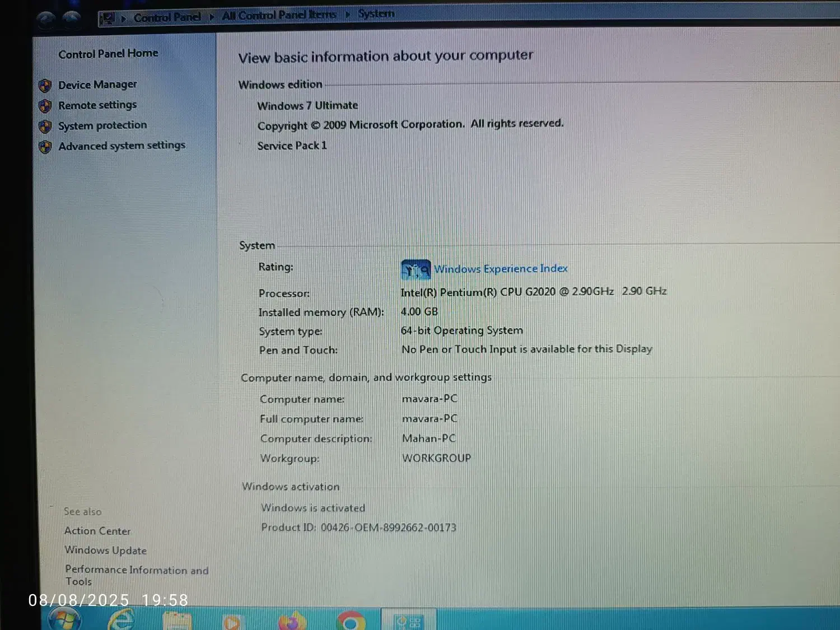Click the 'Computer description:' label
The height and width of the screenshot is (630, 840).
(316, 439)
